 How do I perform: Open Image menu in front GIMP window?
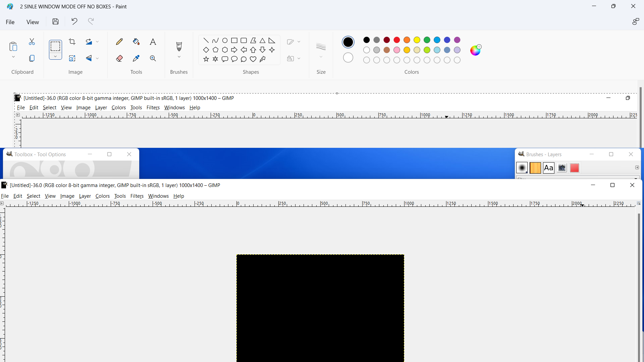point(67,196)
